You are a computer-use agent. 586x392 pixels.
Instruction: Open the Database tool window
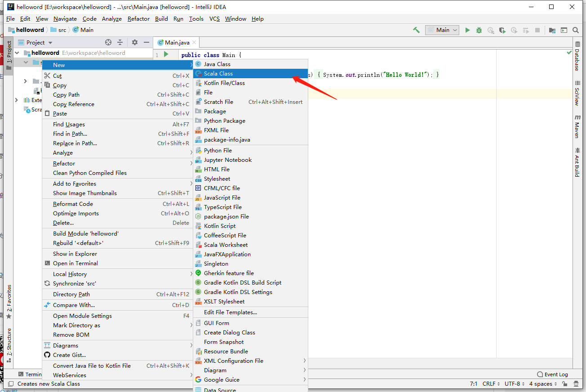(577, 55)
